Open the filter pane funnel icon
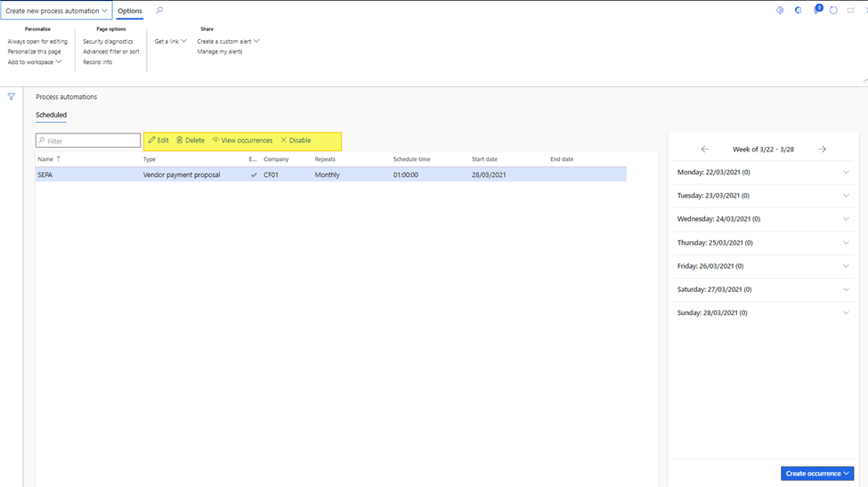The image size is (868, 487). pos(12,97)
